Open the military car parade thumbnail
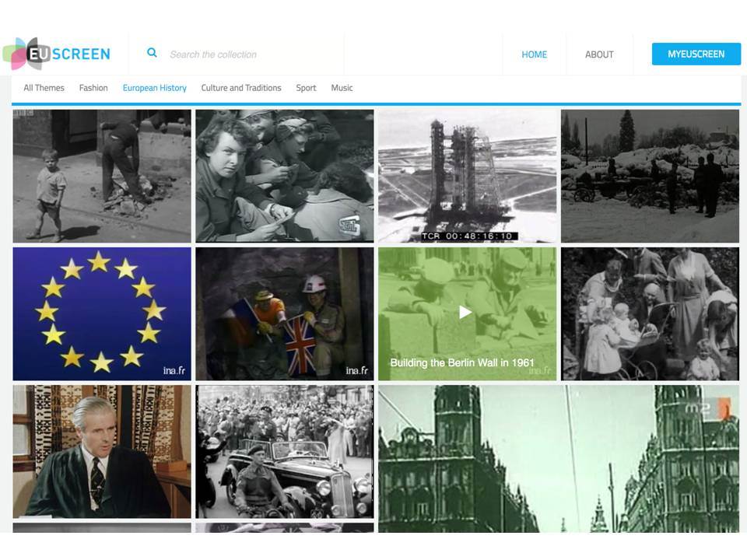Viewport: 747px width, 560px height. tap(285, 451)
